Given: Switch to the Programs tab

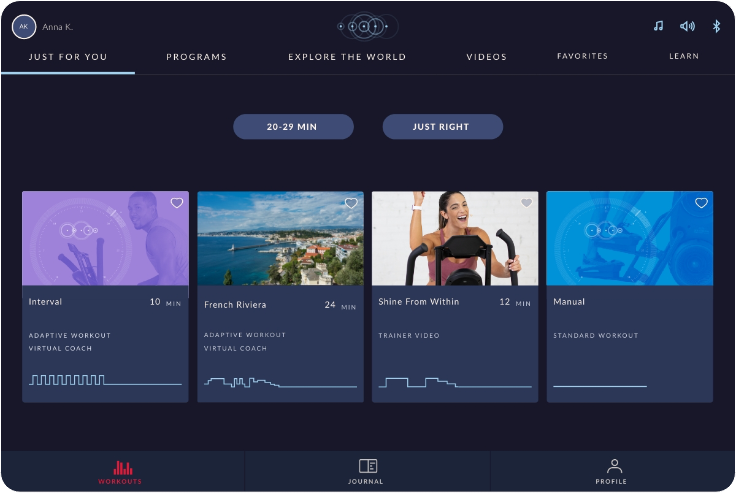Looking at the screenshot, I should (x=196, y=57).
